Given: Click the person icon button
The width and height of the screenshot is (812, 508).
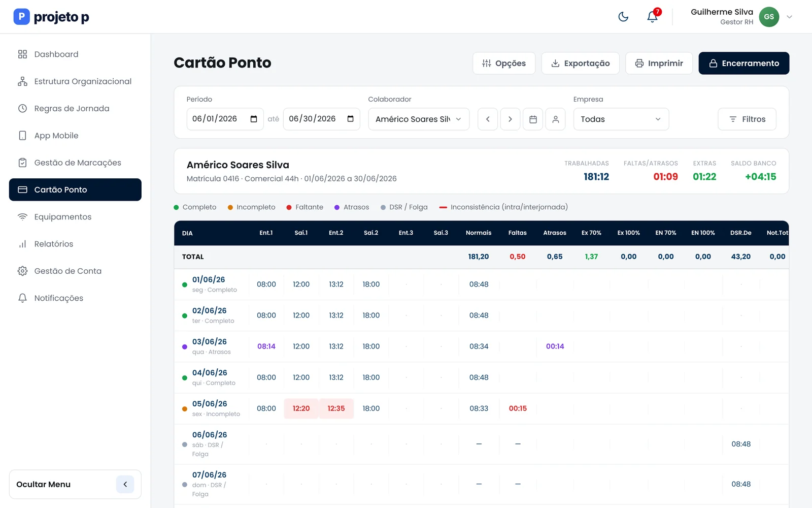Looking at the screenshot, I should [556, 119].
